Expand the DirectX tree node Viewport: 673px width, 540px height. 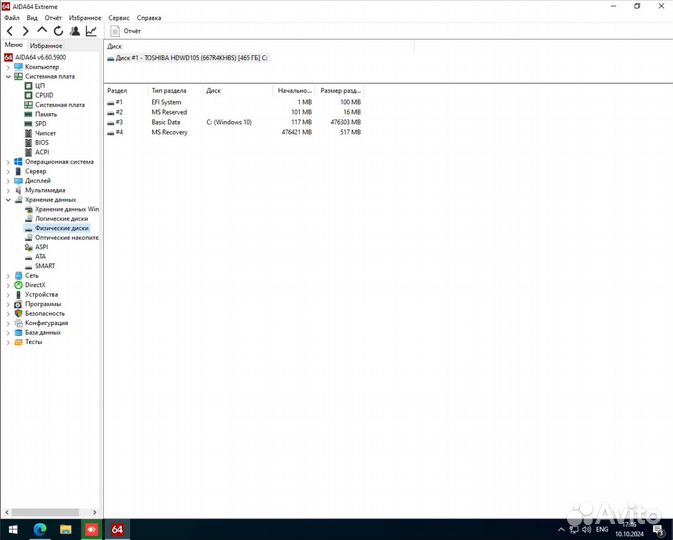click(x=8, y=285)
